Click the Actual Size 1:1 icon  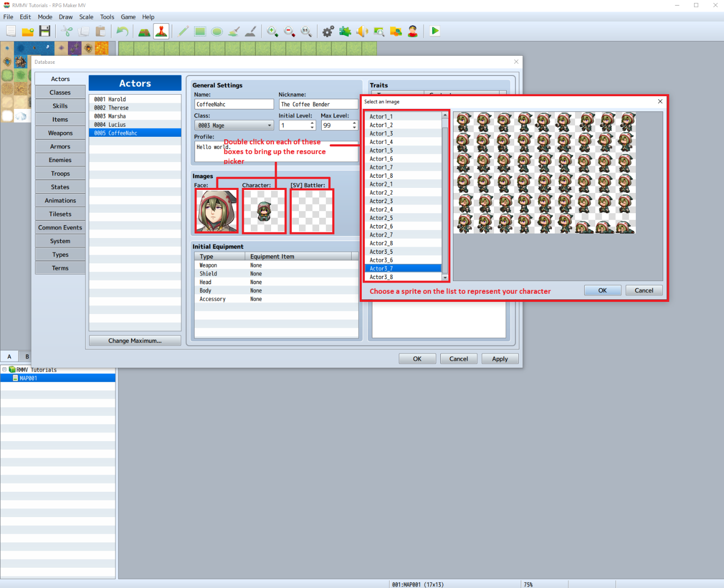click(x=306, y=31)
